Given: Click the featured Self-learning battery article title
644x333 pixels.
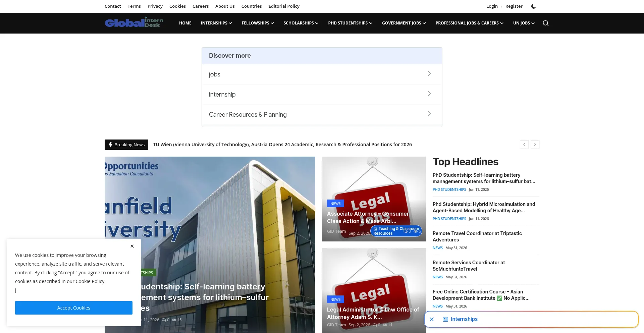Looking at the screenshot, I should point(205,297).
